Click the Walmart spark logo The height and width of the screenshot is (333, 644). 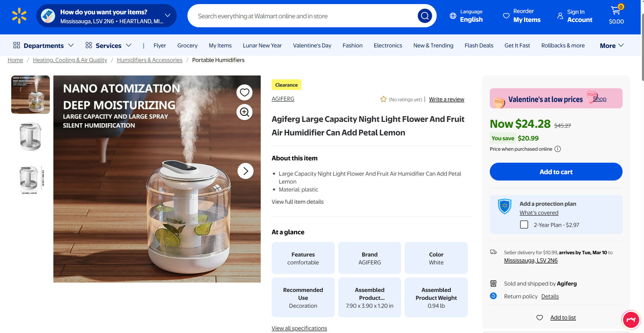[x=19, y=16]
